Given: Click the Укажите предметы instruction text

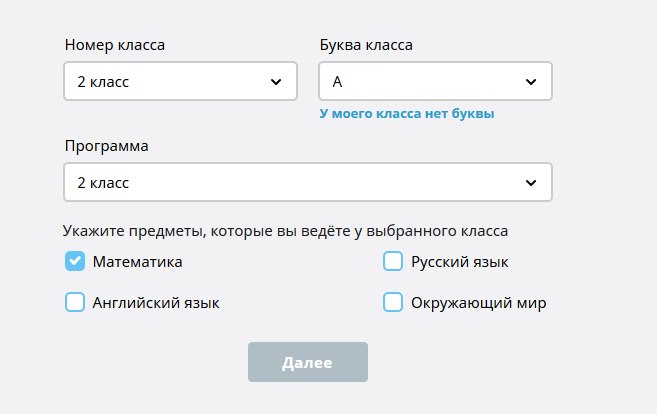Looking at the screenshot, I should [286, 231].
